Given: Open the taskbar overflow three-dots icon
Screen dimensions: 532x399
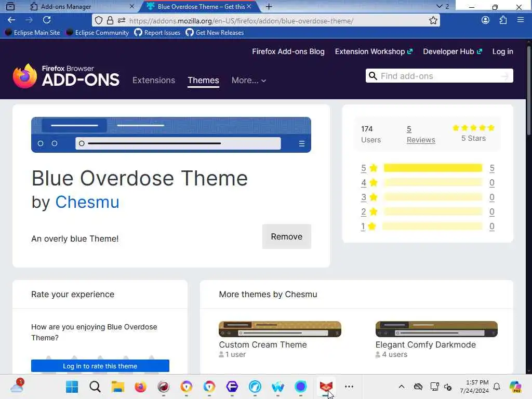Looking at the screenshot, I should pos(349,387).
